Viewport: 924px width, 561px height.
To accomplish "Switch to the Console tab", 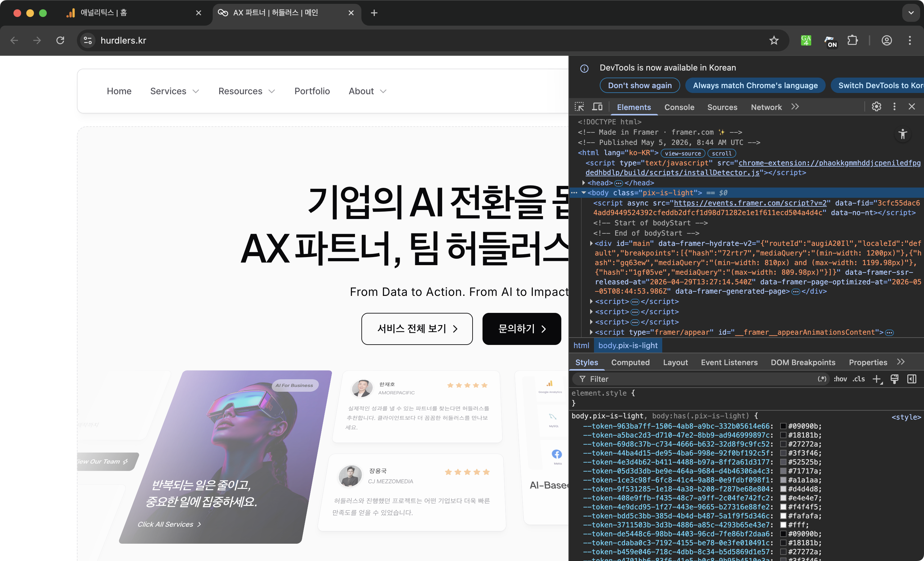I will tap(679, 107).
